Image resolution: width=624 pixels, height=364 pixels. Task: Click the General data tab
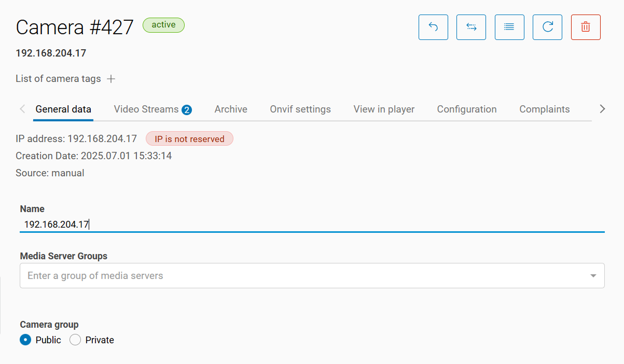[x=63, y=109]
